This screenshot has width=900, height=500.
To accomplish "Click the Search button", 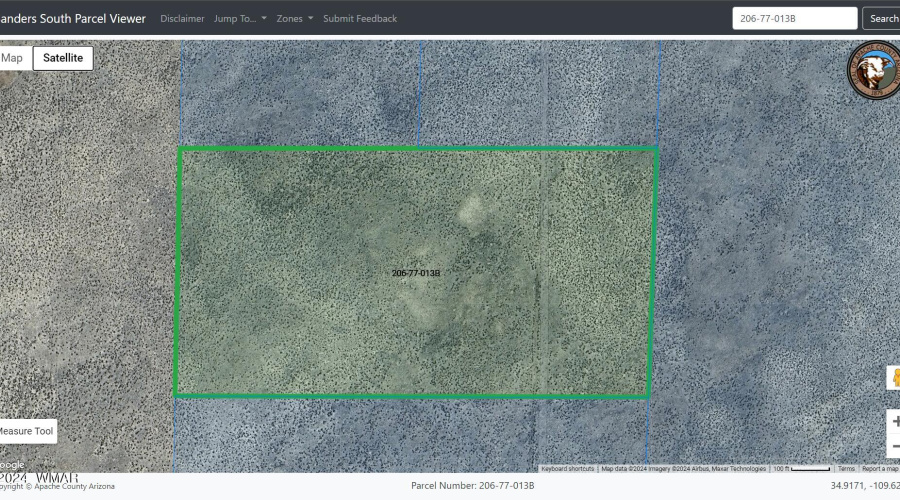I will click(x=882, y=18).
